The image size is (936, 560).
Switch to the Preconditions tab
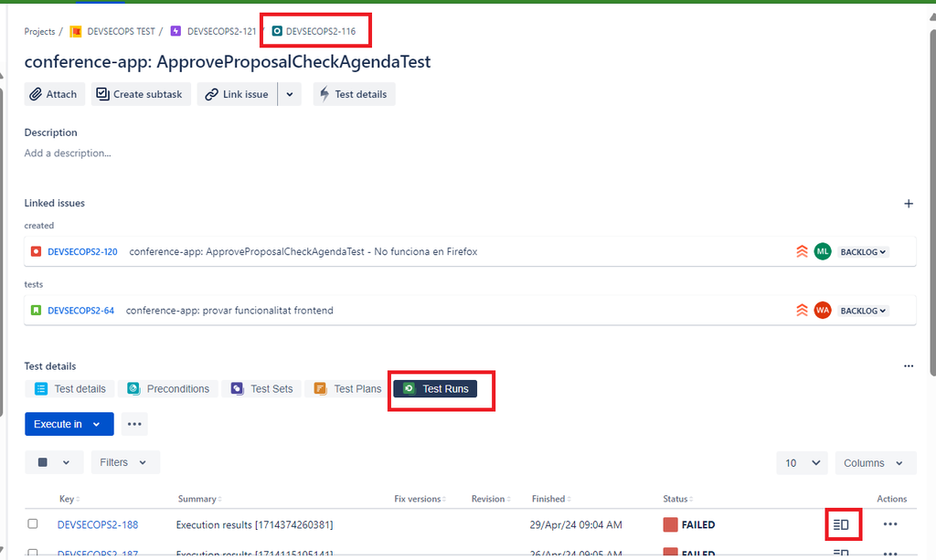tap(169, 389)
